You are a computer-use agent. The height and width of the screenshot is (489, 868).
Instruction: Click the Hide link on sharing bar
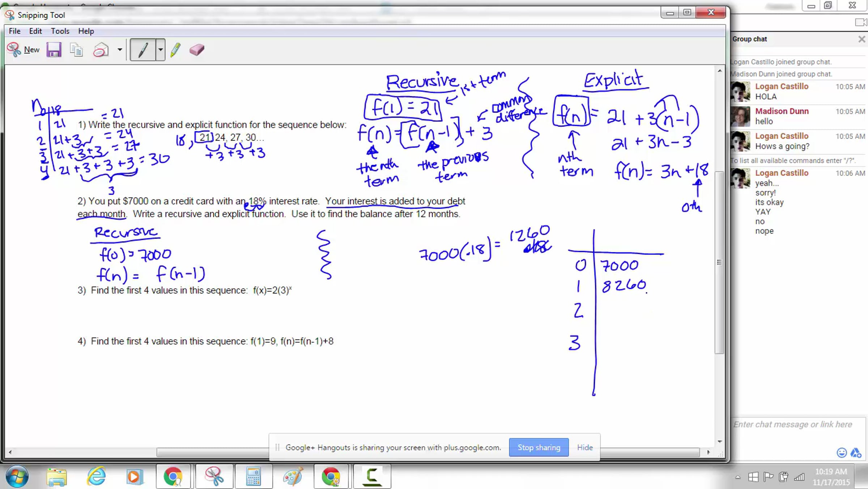[584, 447]
